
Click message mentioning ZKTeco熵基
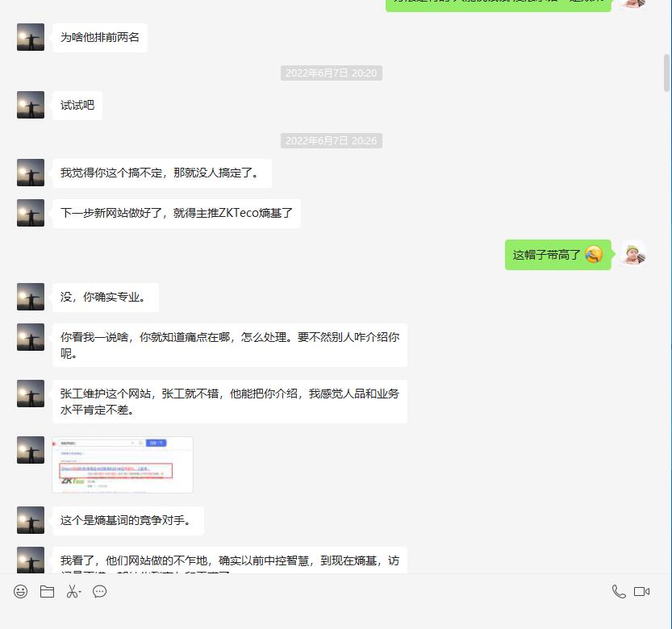(177, 214)
